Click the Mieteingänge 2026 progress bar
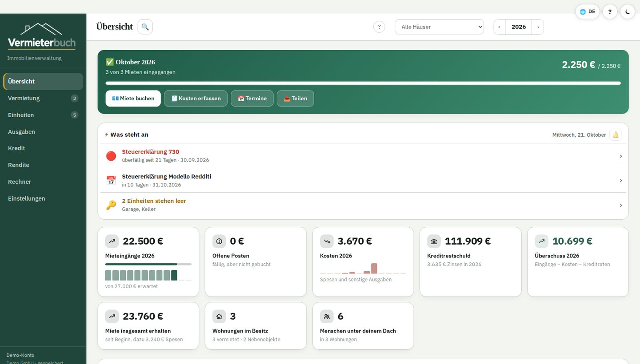The image size is (640, 364). click(148, 264)
